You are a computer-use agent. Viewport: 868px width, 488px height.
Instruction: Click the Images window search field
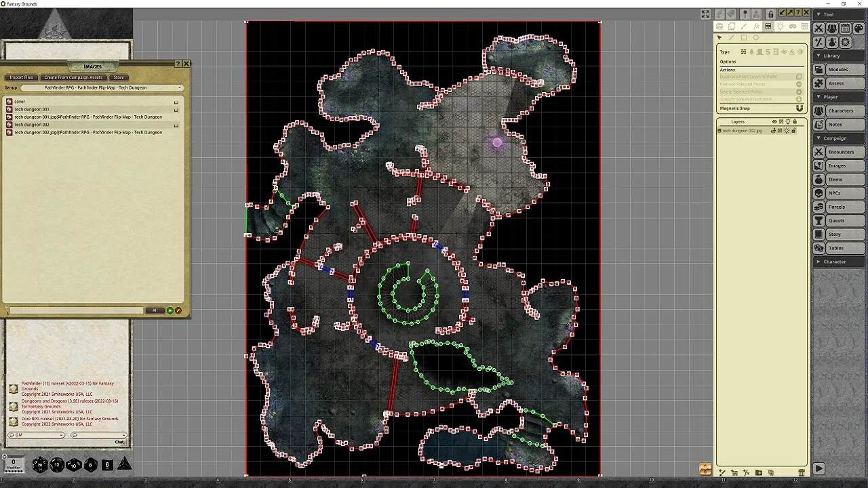tap(76, 310)
